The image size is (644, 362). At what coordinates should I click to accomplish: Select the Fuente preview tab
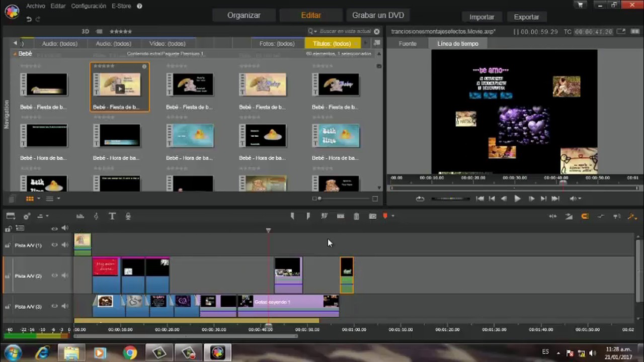tap(408, 44)
